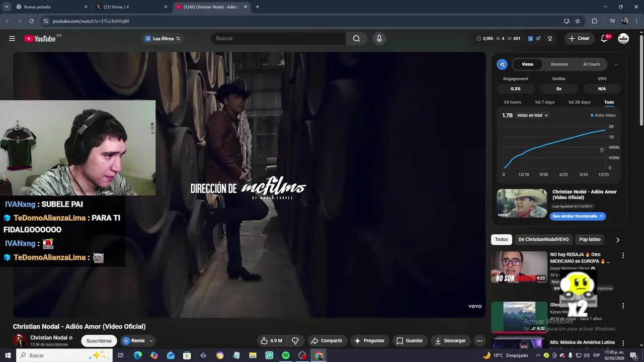Show more category chips with right arrow
The image size is (644, 362).
point(618,240)
